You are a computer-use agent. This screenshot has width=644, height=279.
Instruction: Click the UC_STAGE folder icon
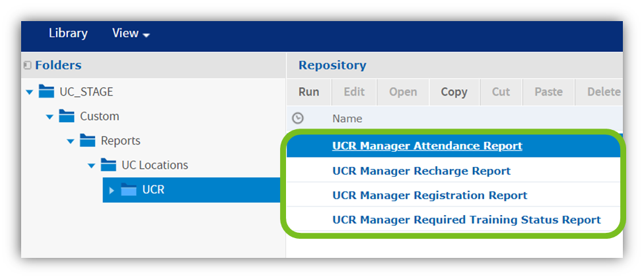(x=47, y=91)
